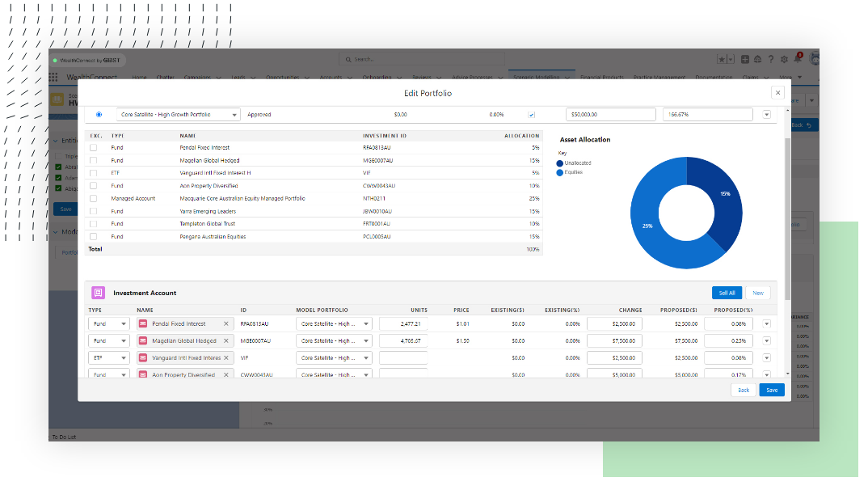This screenshot has width=868, height=490.
Task: Click the Equities legend color dot
Action: [x=559, y=173]
